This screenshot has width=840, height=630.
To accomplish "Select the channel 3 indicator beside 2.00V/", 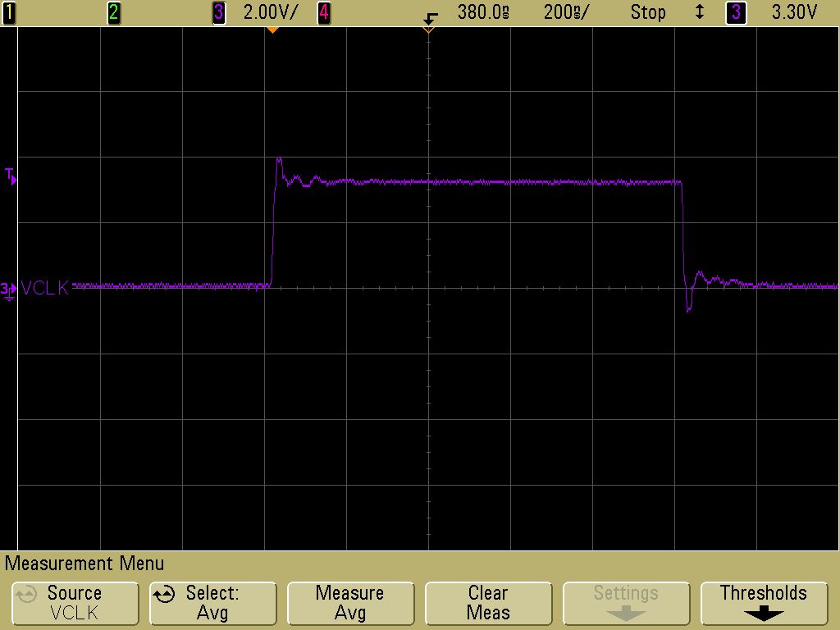I will click(x=218, y=12).
